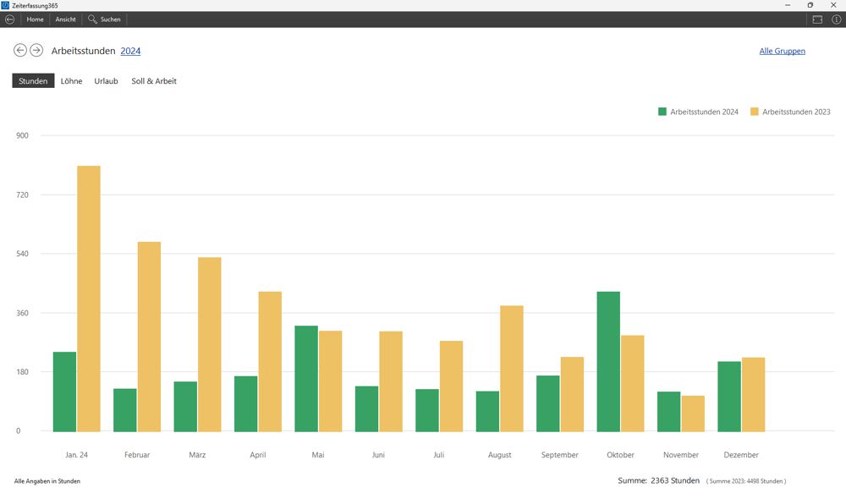
Task: Click the green Arbeitsstunden 2024 legend swatch
Action: [662, 112]
